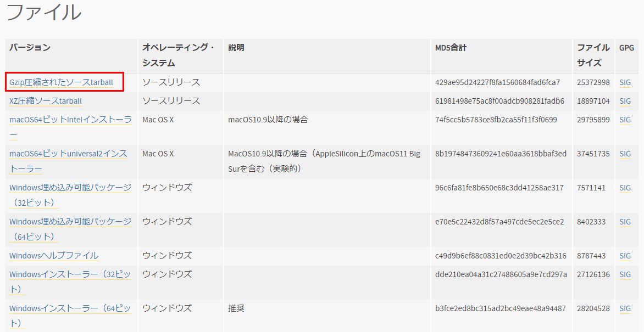Screen dimensions: 644x332
Task: Select MD5 429ae95d24227f8fa1560684fad6fca7
Action: (498, 82)
